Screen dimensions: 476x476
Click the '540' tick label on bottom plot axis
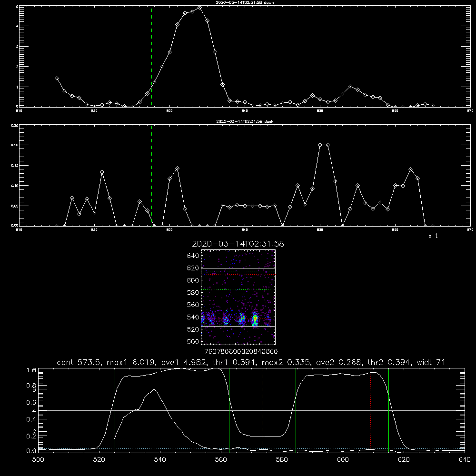tap(160, 460)
